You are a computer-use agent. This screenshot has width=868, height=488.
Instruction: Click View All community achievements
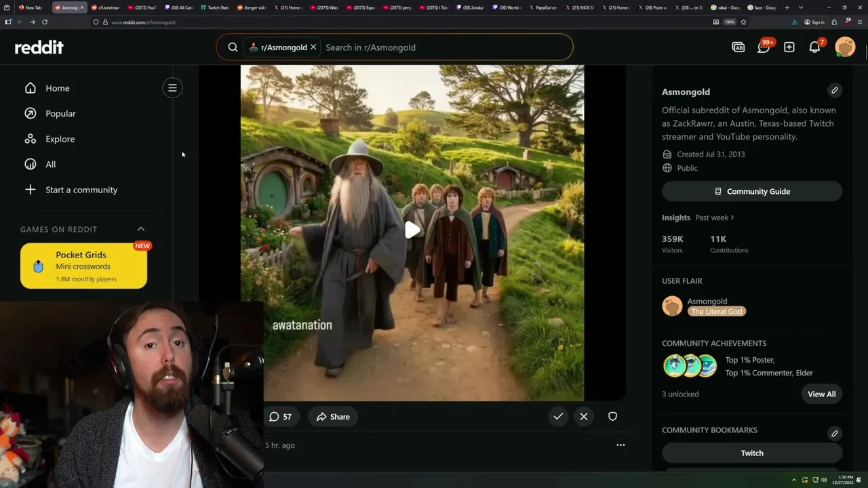point(821,394)
